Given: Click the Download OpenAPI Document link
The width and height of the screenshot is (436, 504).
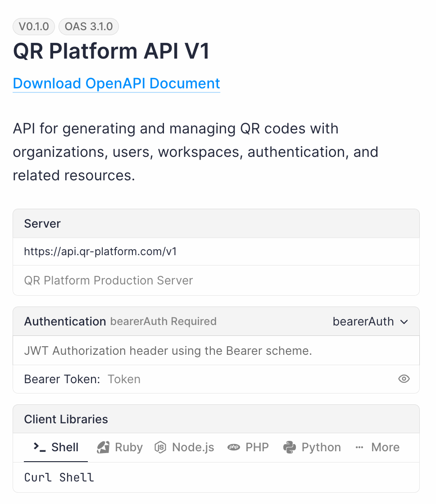Looking at the screenshot, I should [116, 83].
